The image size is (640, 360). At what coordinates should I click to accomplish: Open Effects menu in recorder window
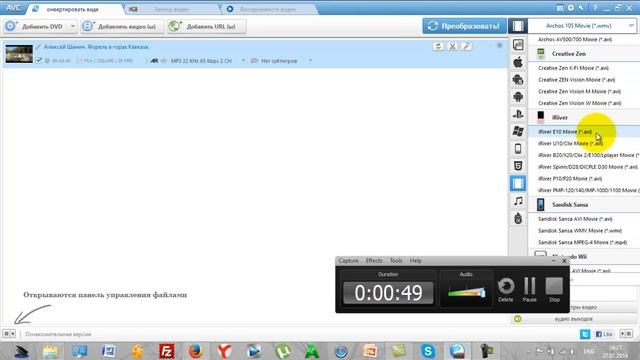tap(374, 260)
